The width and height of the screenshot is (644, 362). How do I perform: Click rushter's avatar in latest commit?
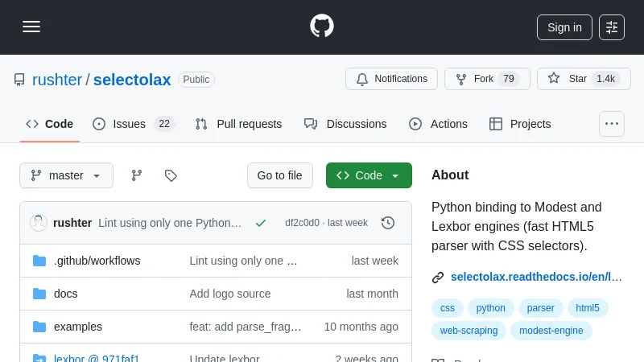[x=38, y=223]
